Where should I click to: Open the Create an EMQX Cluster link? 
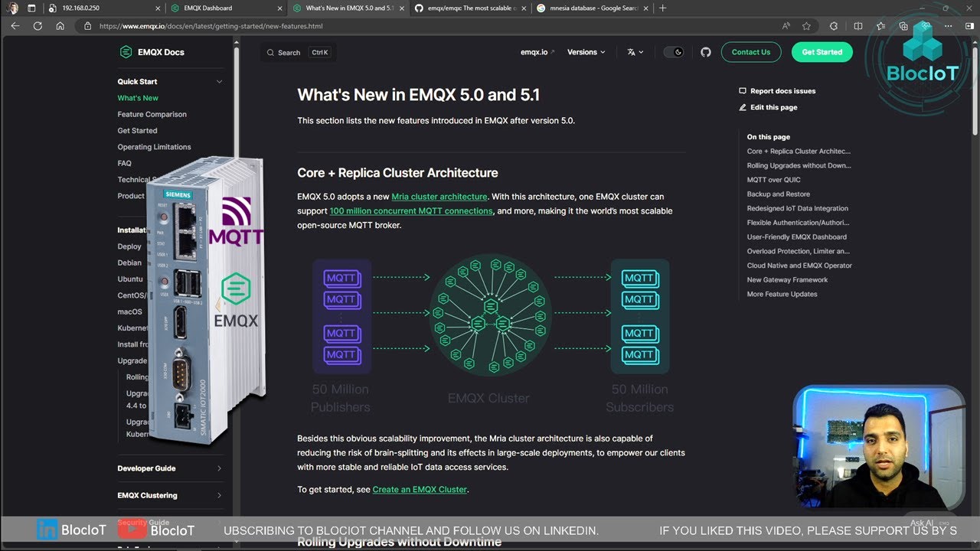pyautogui.click(x=420, y=489)
